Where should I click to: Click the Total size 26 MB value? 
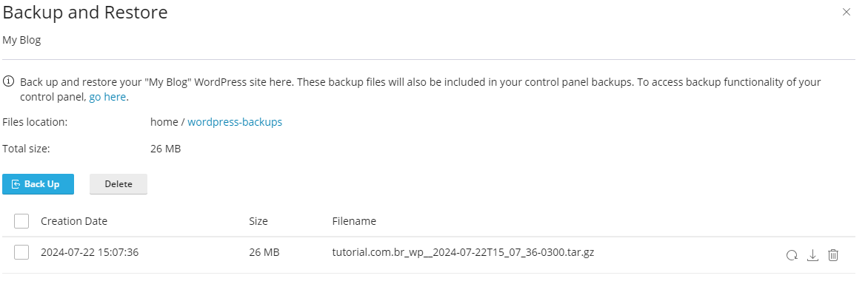click(x=165, y=149)
